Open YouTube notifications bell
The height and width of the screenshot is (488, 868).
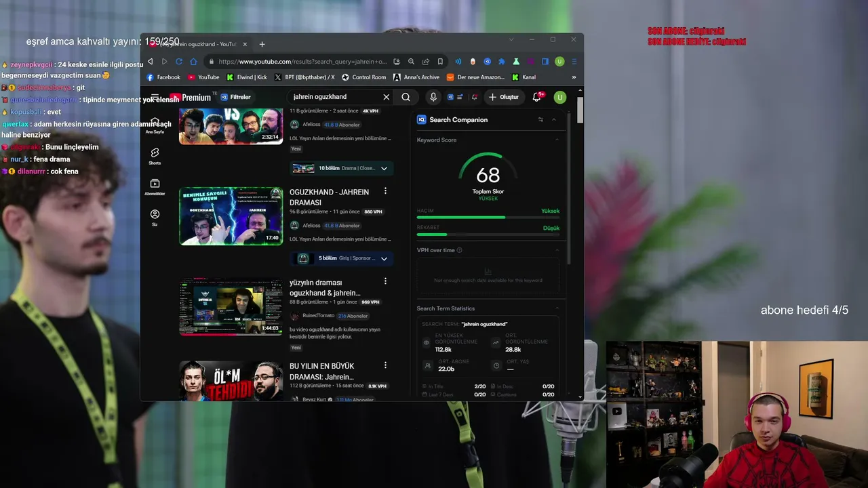pyautogui.click(x=536, y=97)
